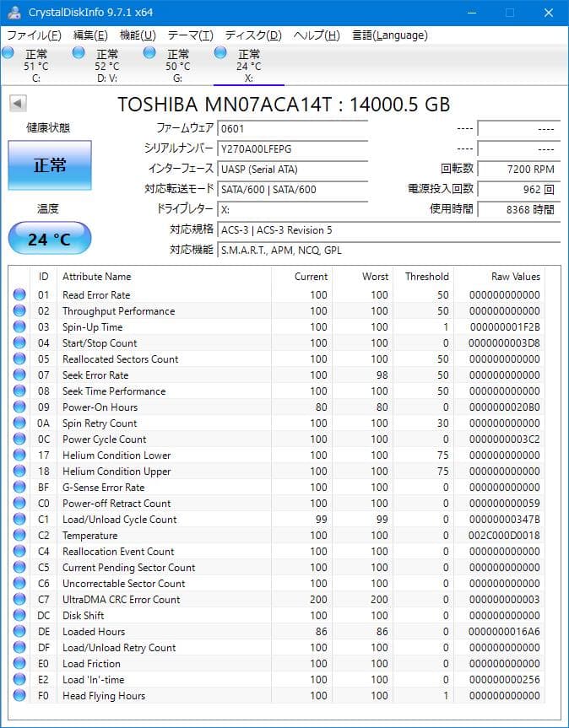Screen dimensions: 569x728
Task: Click the CrystalDiskInfo app icon in title bar
Action: (x=14, y=13)
